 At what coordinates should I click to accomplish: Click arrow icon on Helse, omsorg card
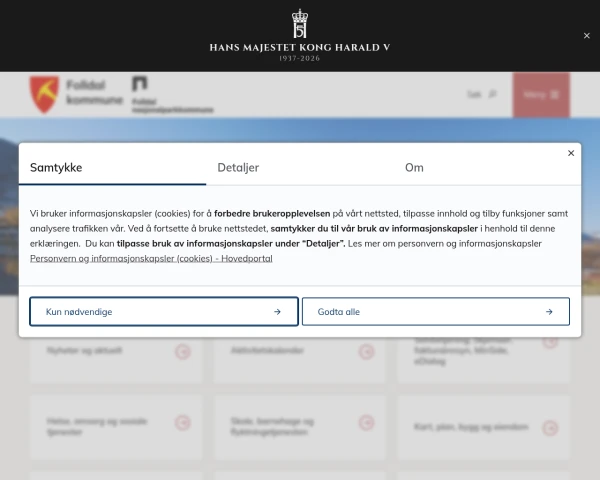point(183,423)
